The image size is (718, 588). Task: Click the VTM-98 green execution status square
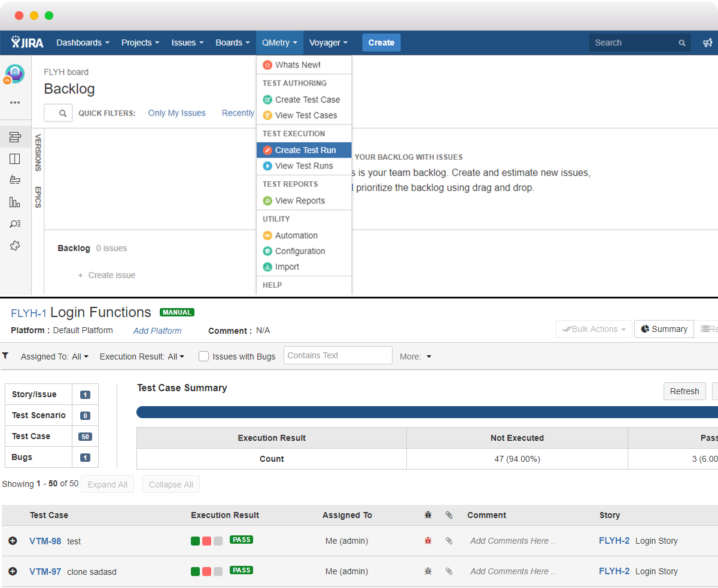click(195, 541)
